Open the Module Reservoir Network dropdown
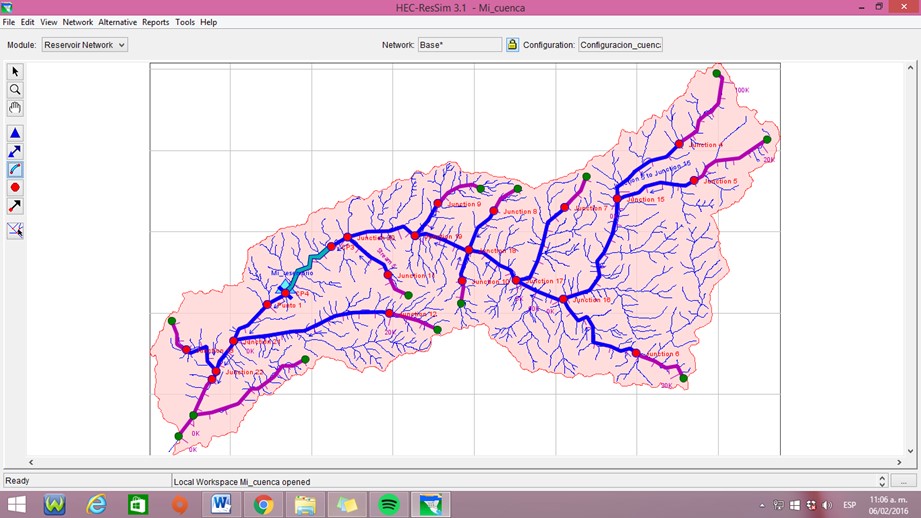 [85, 45]
